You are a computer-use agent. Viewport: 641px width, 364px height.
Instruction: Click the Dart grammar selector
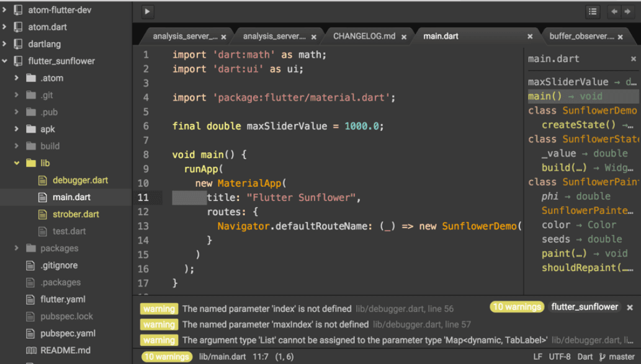585,357
